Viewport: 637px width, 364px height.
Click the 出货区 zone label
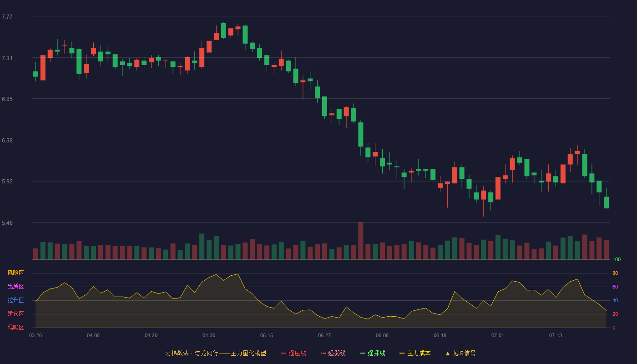[15, 287]
